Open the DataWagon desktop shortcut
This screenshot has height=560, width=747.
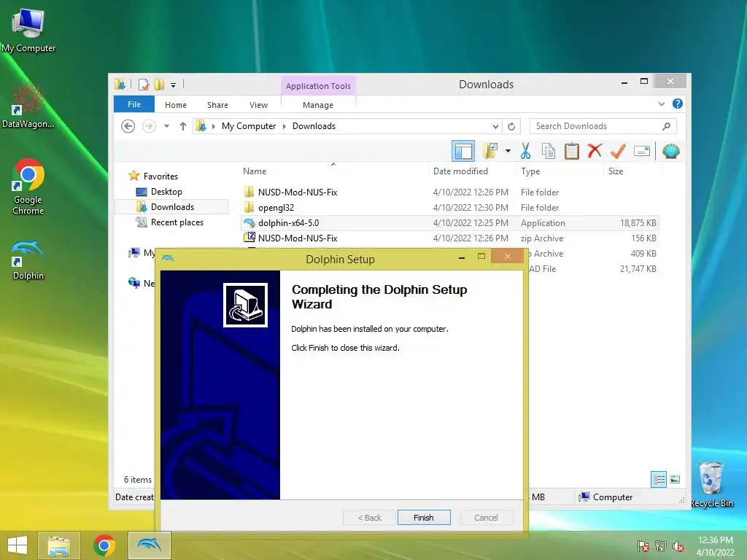[28, 106]
